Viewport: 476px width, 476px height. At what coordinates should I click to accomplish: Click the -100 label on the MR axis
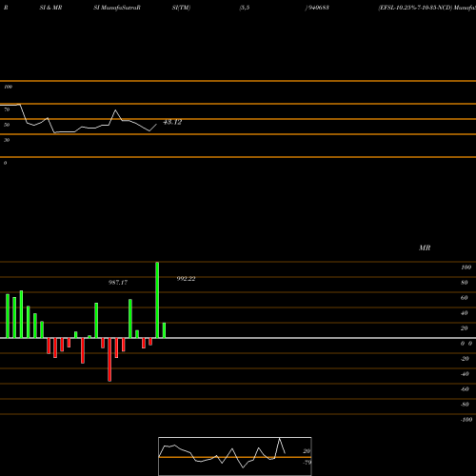click(x=466, y=420)
